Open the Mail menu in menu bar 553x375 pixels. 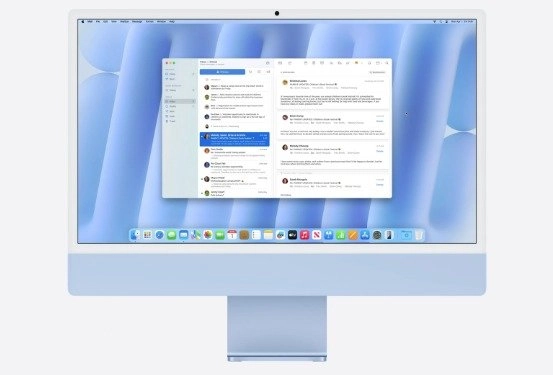pyautogui.click(x=90, y=22)
